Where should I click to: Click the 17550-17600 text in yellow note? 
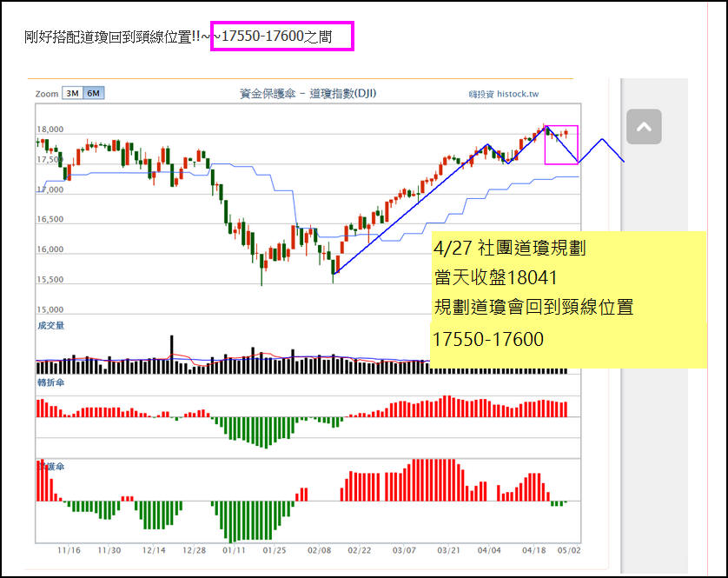tap(487, 339)
